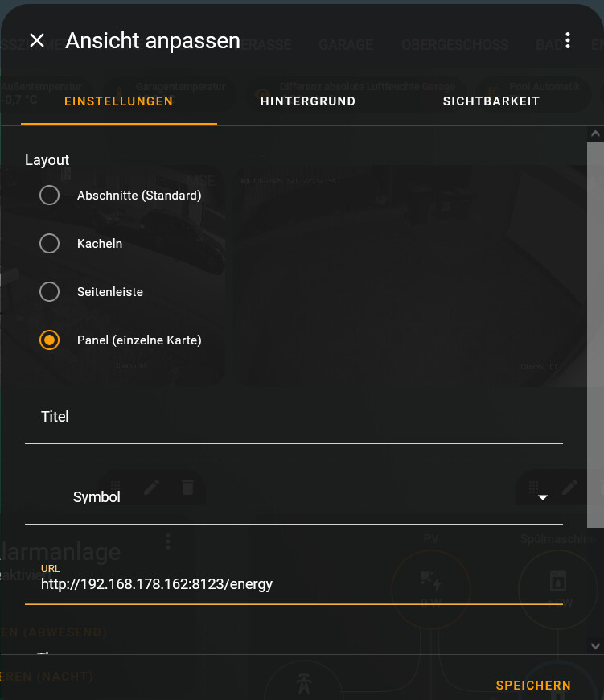604x700 pixels.
Task: Open the three-dot overflow menu in dialog header
Action: pyautogui.click(x=568, y=40)
